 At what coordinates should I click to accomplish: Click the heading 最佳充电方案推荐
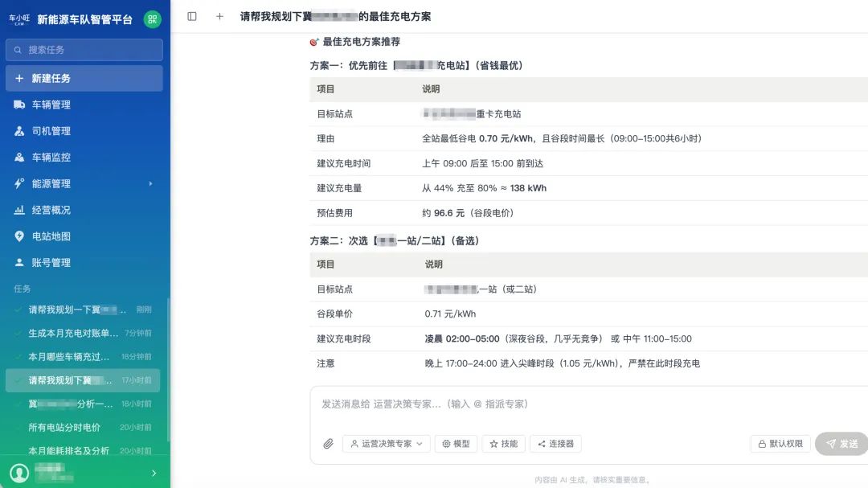pyautogui.click(x=361, y=42)
